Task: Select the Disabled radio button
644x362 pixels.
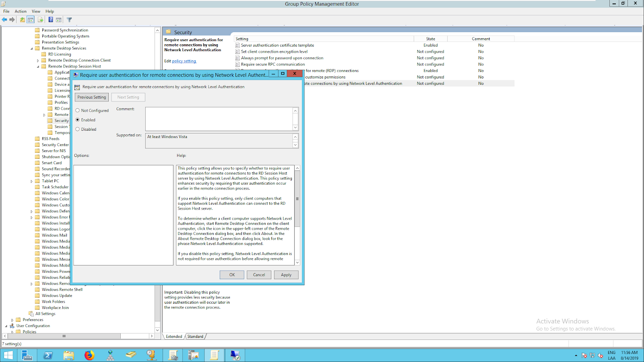Action: pyautogui.click(x=78, y=130)
